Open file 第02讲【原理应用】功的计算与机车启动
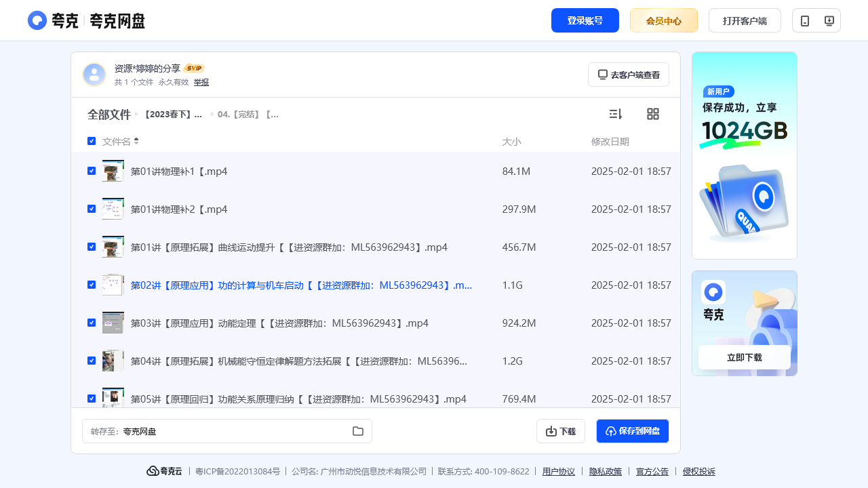This screenshot has width=868, height=488. pos(301,285)
